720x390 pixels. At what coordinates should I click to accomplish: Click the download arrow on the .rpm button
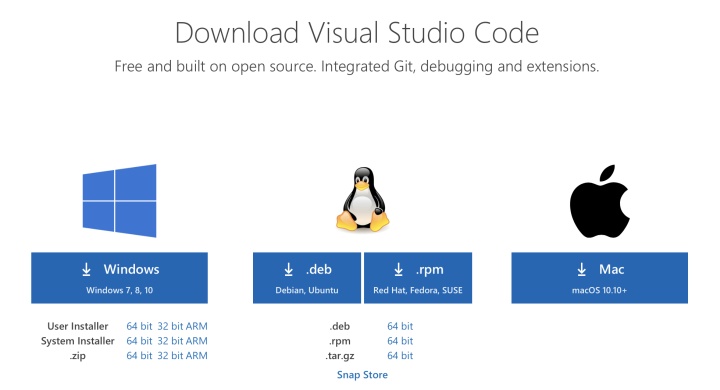[399, 270]
